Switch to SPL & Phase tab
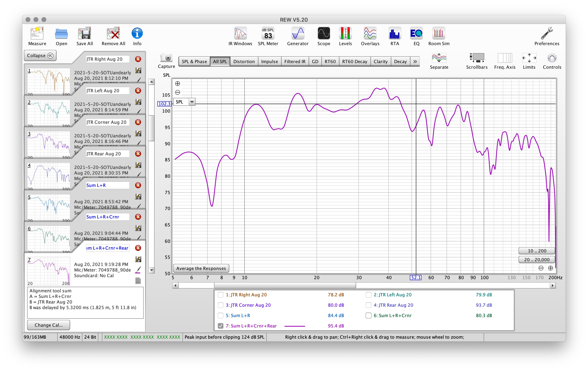This screenshot has width=588, height=371. tap(194, 62)
